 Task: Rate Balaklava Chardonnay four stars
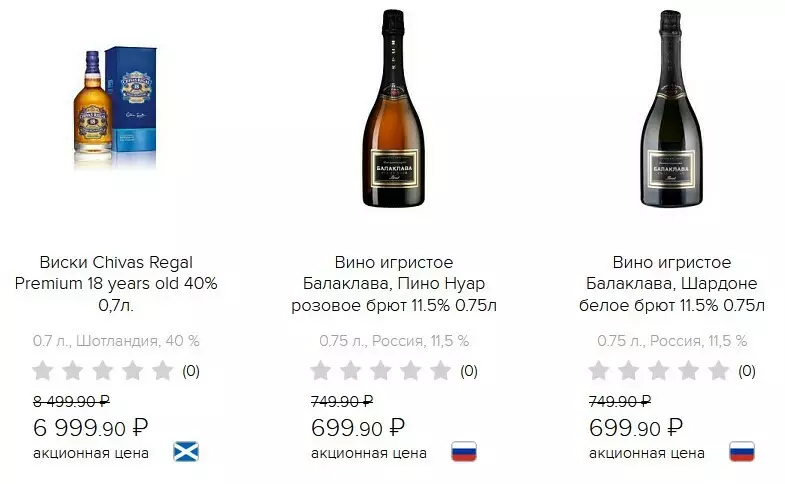(688, 372)
